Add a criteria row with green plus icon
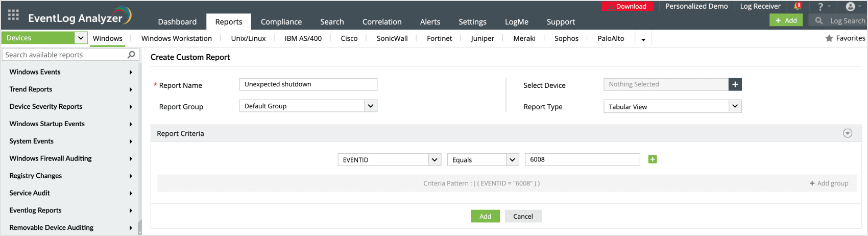 click(652, 159)
